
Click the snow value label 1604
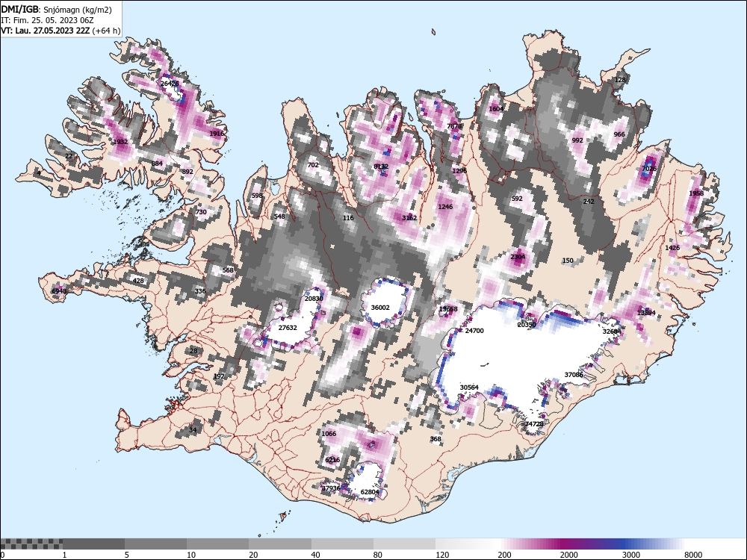click(x=496, y=109)
